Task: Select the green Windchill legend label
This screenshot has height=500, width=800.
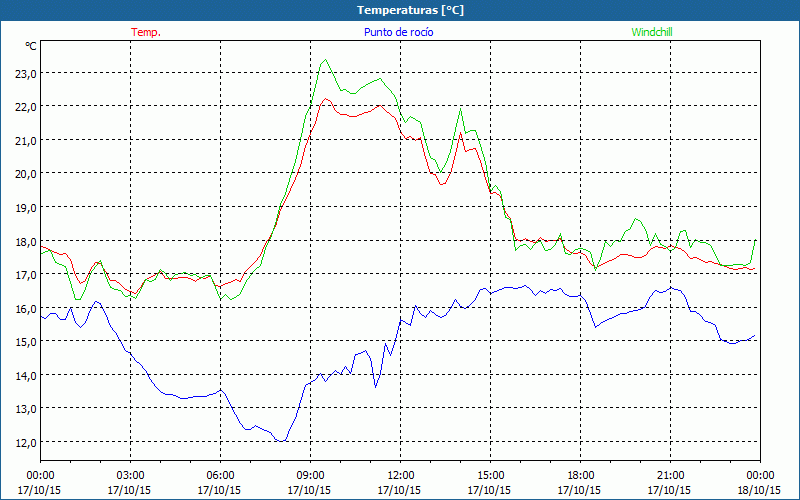Action: [x=652, y=32]
